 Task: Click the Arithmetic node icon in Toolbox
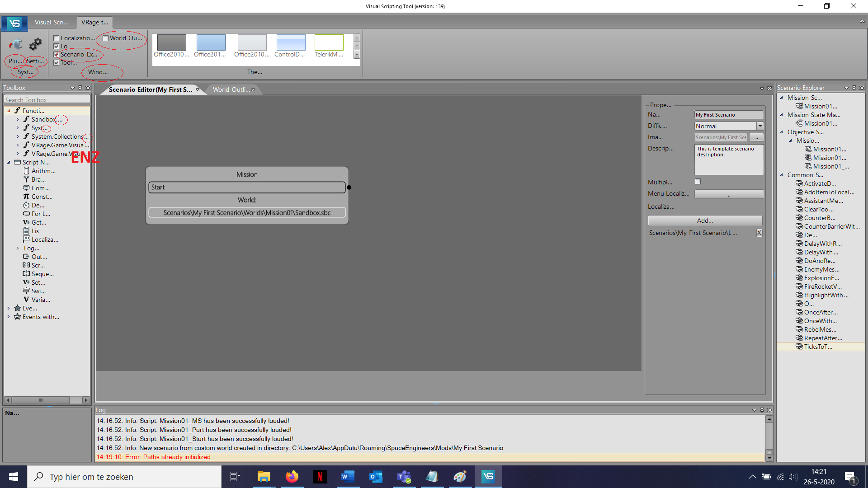[26, 171]
